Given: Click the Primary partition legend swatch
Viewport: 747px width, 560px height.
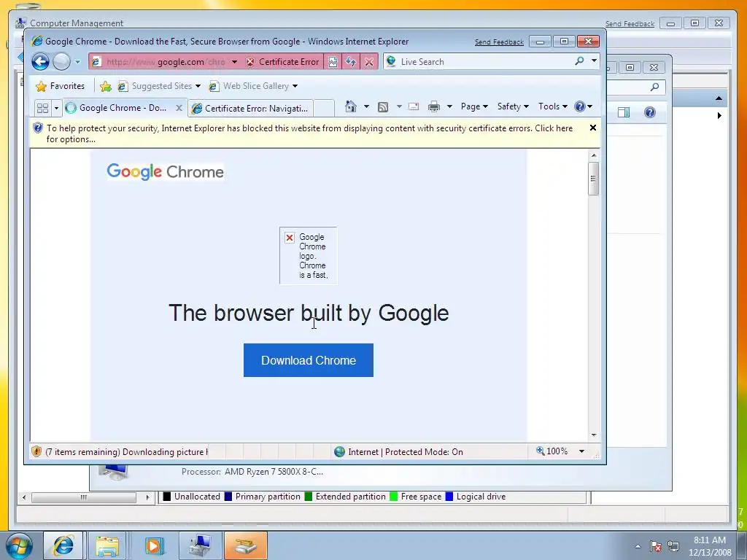Looking at the screenshot, I should pos(228,497).
